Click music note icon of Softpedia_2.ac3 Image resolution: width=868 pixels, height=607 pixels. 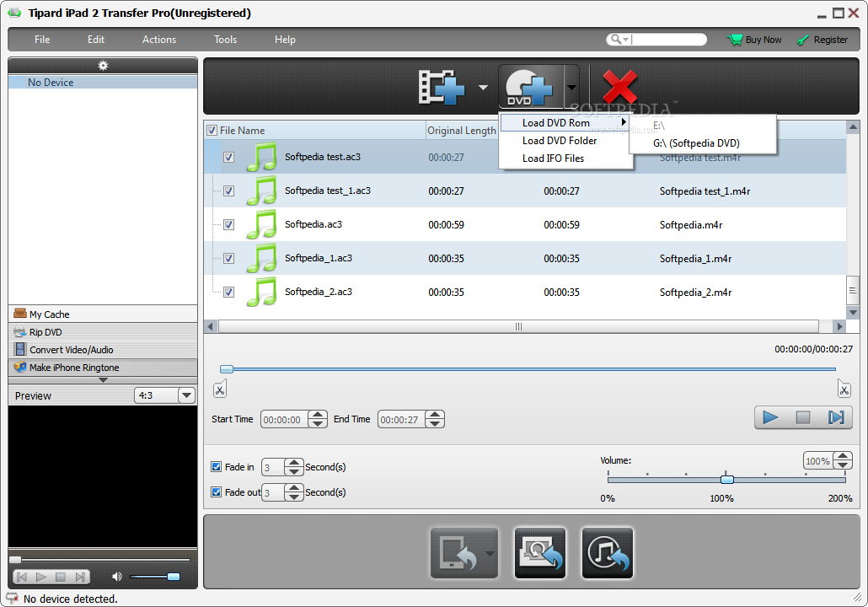point(262,292)
